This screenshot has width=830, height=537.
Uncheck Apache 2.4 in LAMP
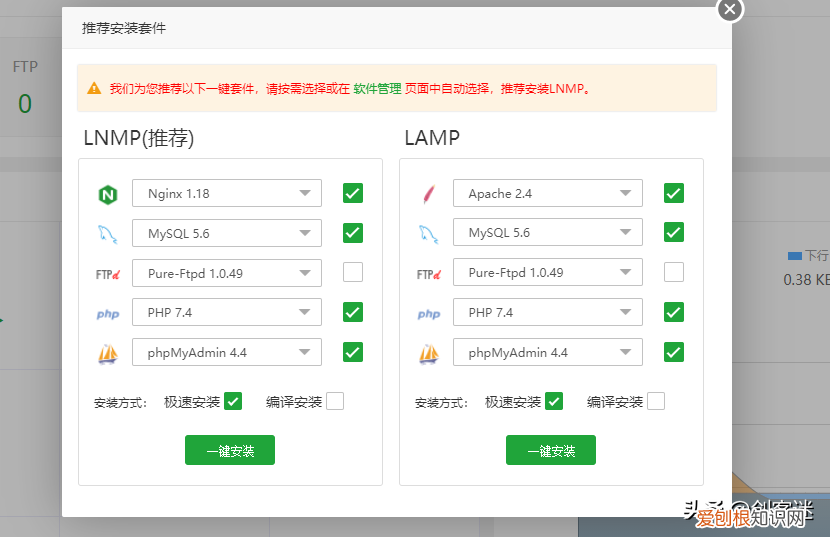[x=673, y=193]
